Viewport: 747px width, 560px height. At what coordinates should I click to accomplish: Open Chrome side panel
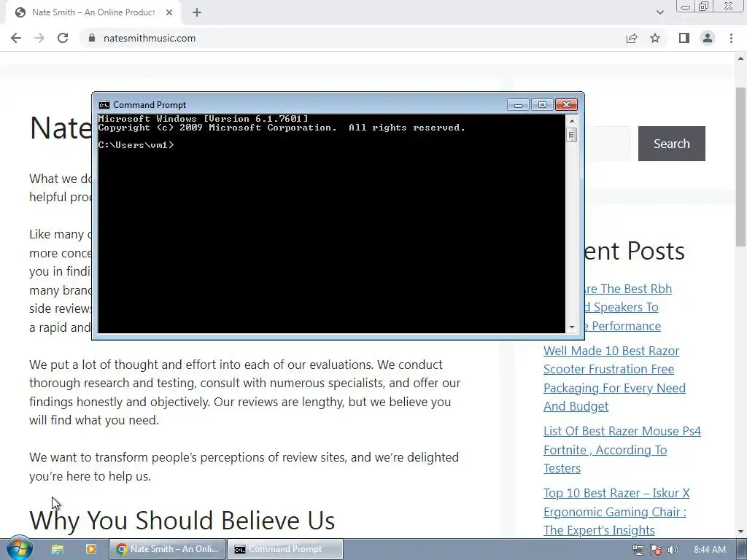pyautogui.click(x=684, y=38)
